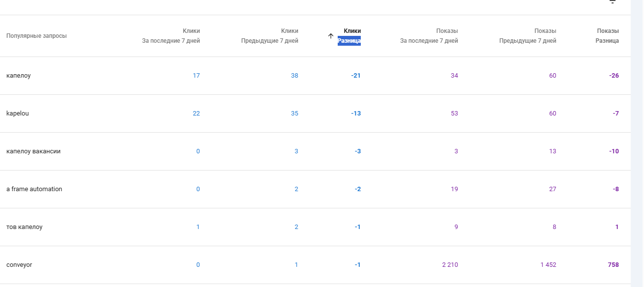Sort by Показы Предыдущие 7 дней column

point(528,36)
